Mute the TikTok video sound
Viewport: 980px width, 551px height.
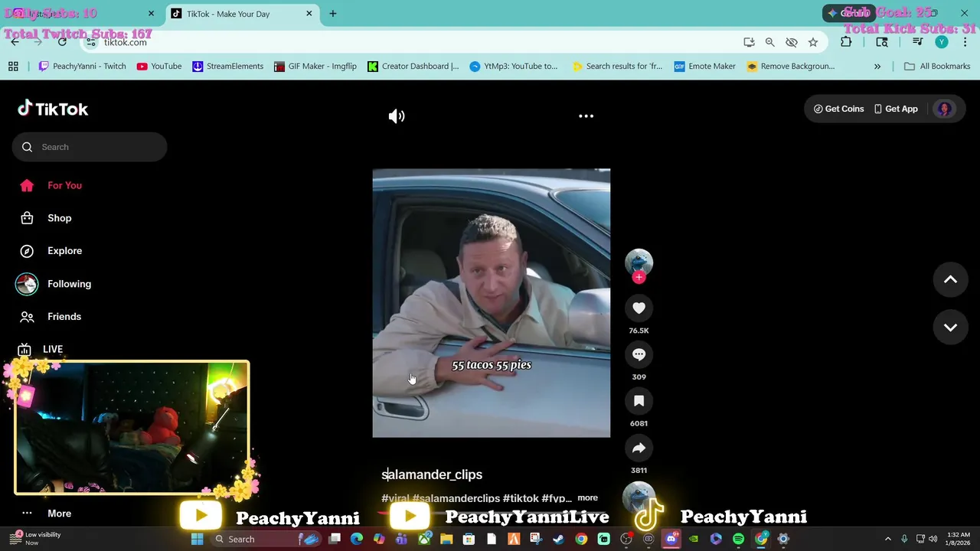397,116
